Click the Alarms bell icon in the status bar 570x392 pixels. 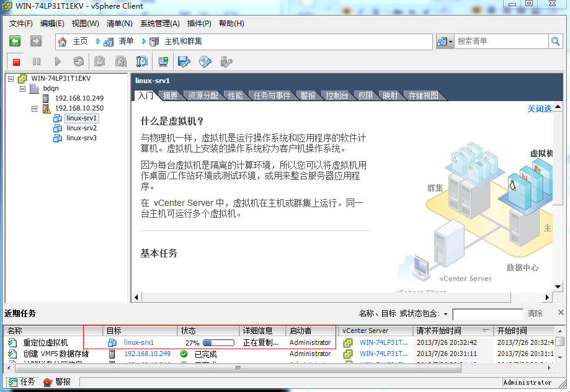tap(48, 382)
